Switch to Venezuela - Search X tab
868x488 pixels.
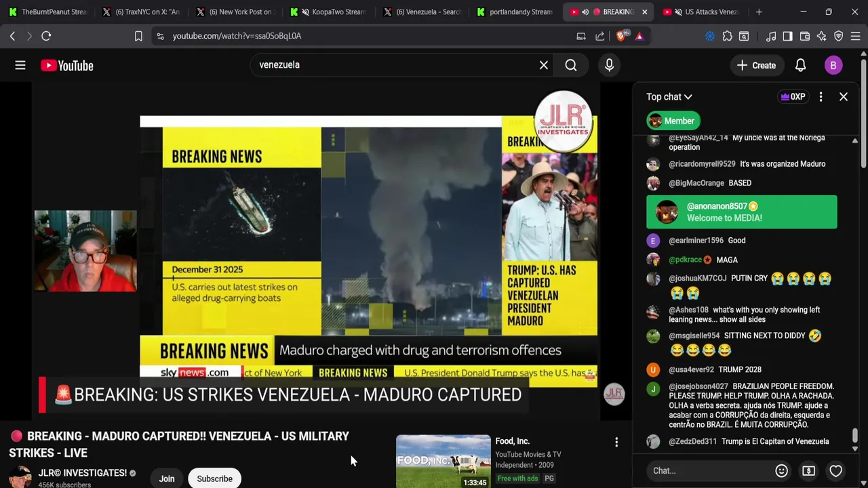coord(421,12)
